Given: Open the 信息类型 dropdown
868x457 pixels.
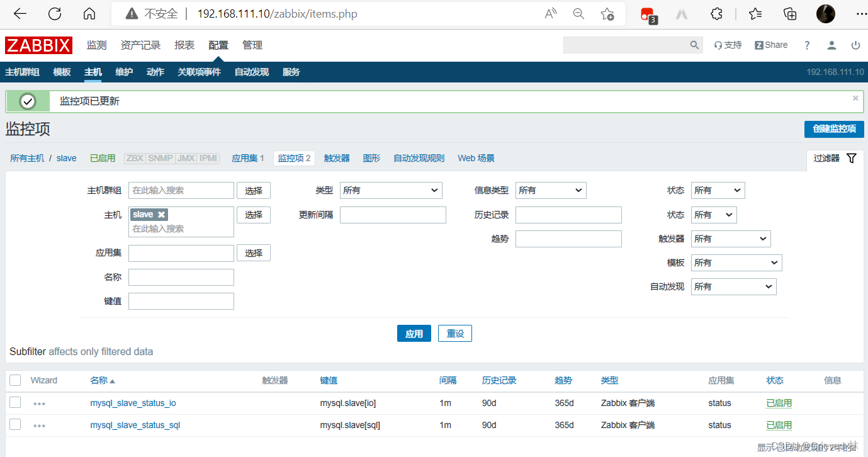Looking at the screenshot, I should (x=551, y=190).
